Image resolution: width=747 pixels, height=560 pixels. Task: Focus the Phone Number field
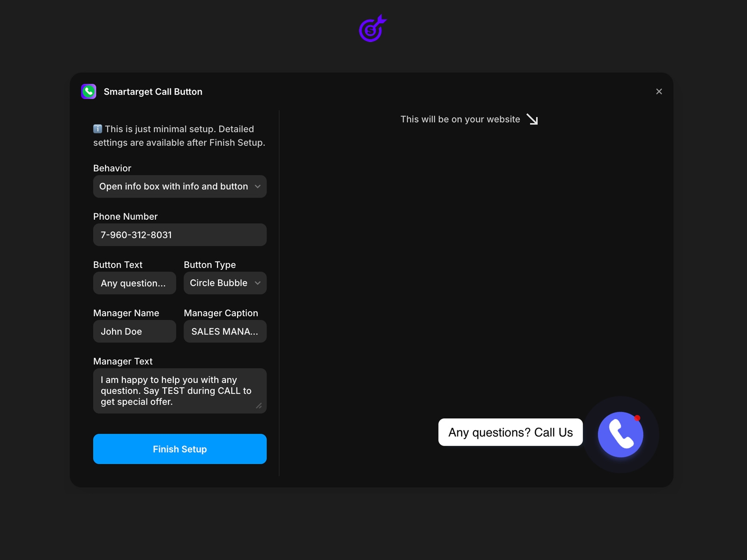pos(180,235)
